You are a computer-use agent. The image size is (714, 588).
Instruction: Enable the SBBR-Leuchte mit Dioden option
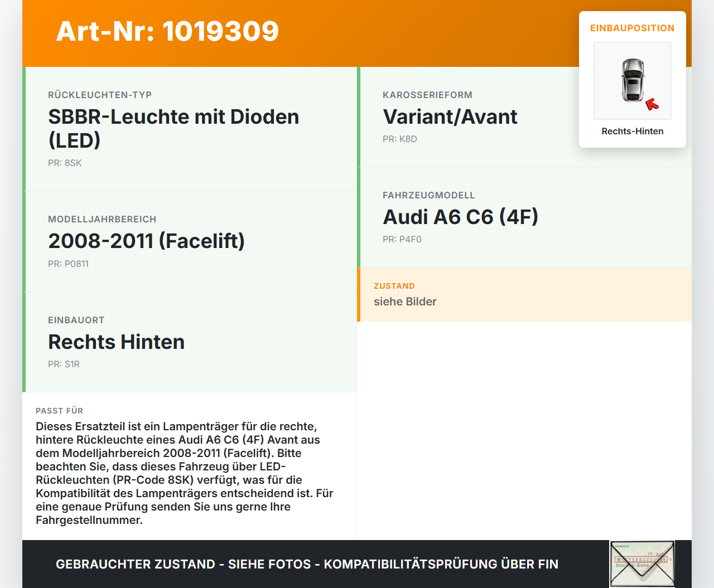173,128
